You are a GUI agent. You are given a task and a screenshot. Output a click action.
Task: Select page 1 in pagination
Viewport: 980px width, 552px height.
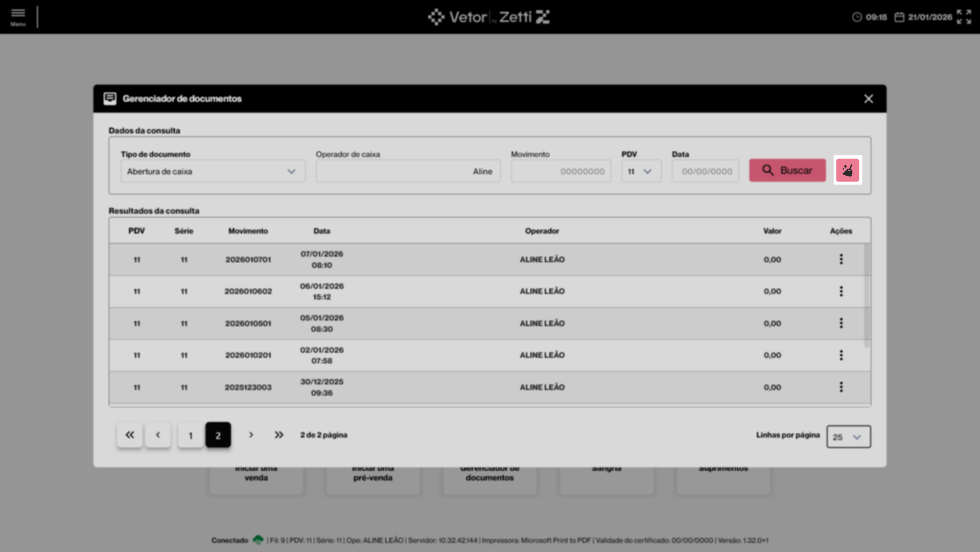tap(191, 435)
